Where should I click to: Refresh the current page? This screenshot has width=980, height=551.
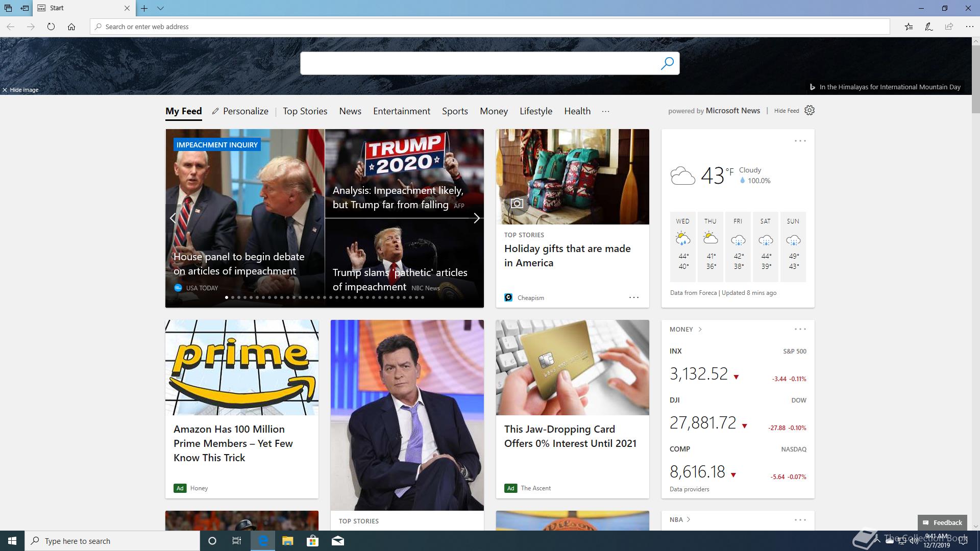(51, 27)
